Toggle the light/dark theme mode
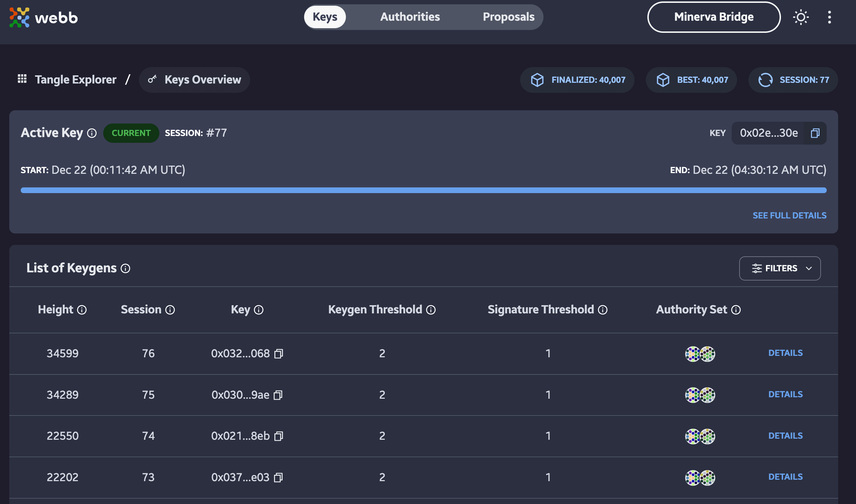Image resolution: width=856 pixels, height=504 pixels. point(801,16)
